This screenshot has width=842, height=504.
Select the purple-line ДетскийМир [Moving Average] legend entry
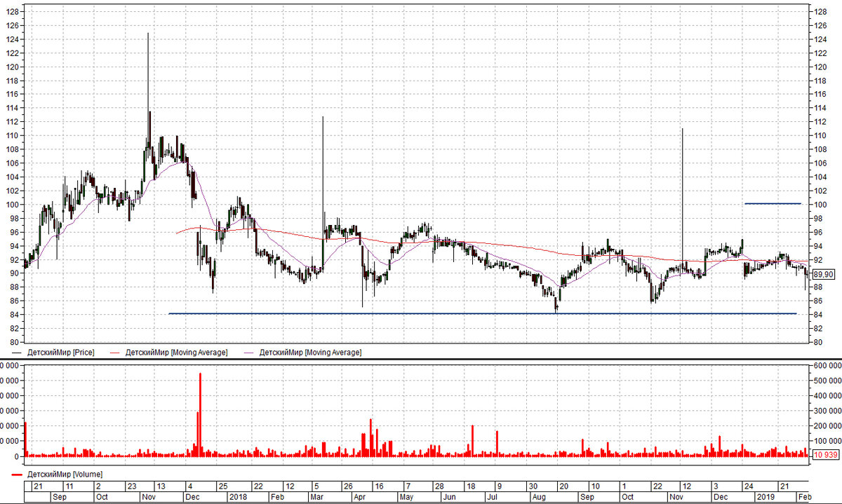pos(303,352)
